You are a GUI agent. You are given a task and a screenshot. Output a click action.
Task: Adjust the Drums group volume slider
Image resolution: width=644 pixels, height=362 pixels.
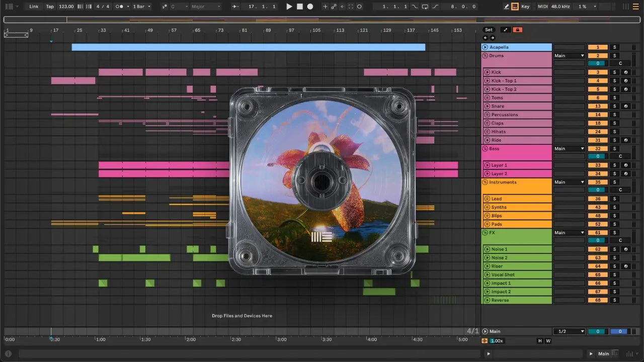[597, 63]
